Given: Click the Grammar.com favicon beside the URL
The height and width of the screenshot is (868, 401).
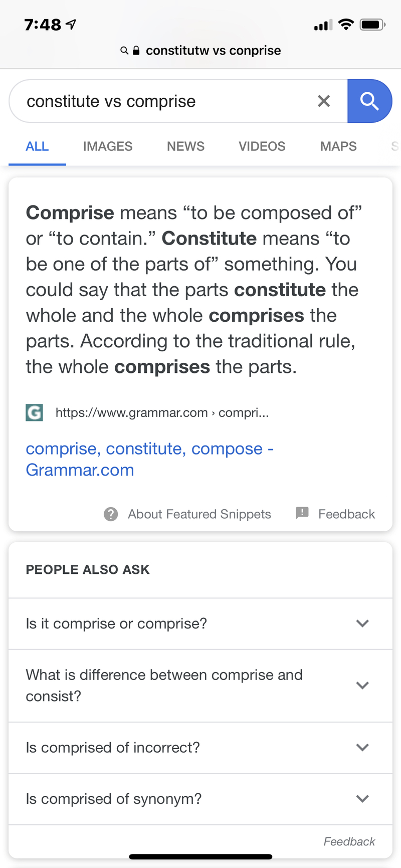Looking at the screenshot, I should (34, 412).
